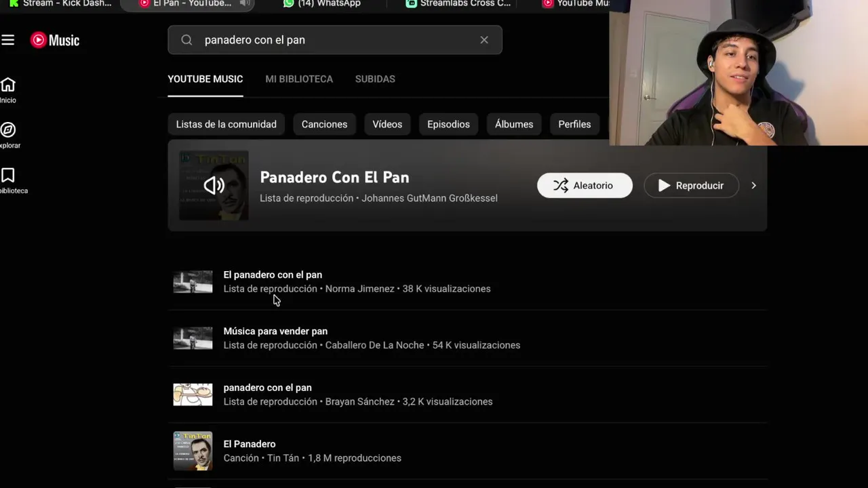Filter results by Canciones

coord(324,124)
